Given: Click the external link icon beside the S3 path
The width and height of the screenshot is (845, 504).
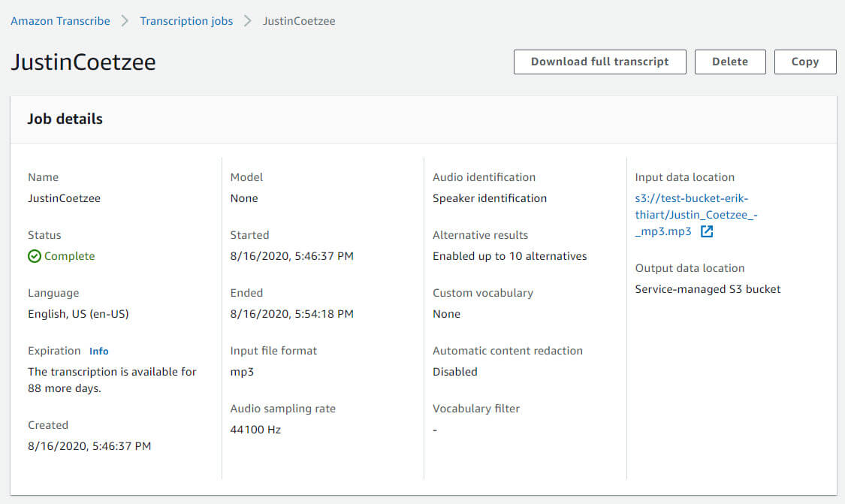Looking at the screenshot, I should point(706,232).
